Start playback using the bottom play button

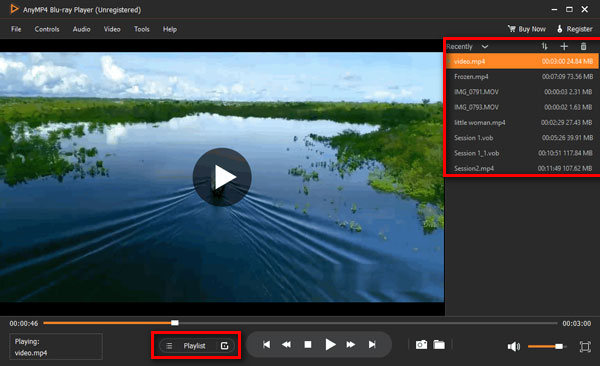point(330,345)
